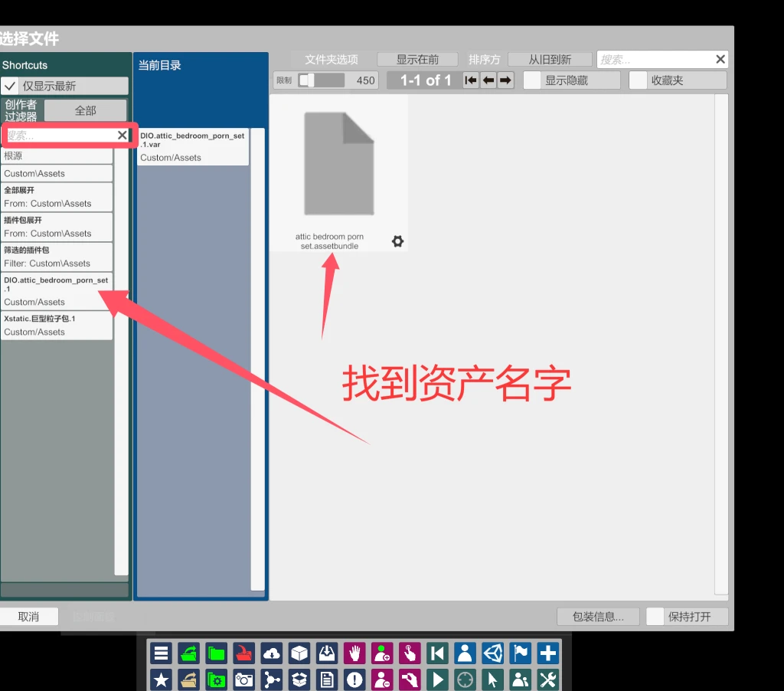Click the hamburger main menu icon

161,653
